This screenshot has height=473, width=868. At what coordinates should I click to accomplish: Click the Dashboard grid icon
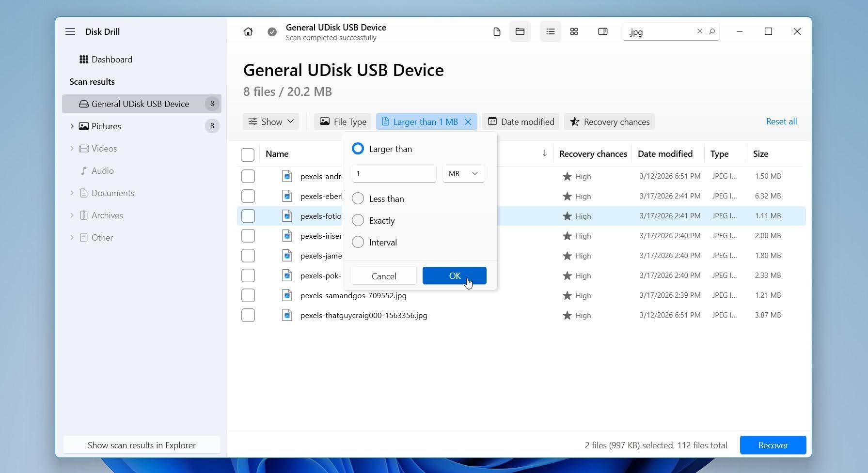tap(84, 60)
